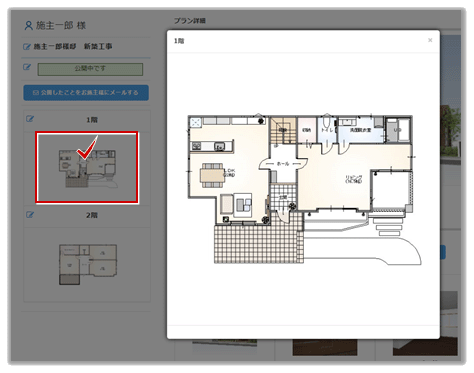
Task: Click the 2階 section label in the sidebar
Action: (x=92, y=215)
